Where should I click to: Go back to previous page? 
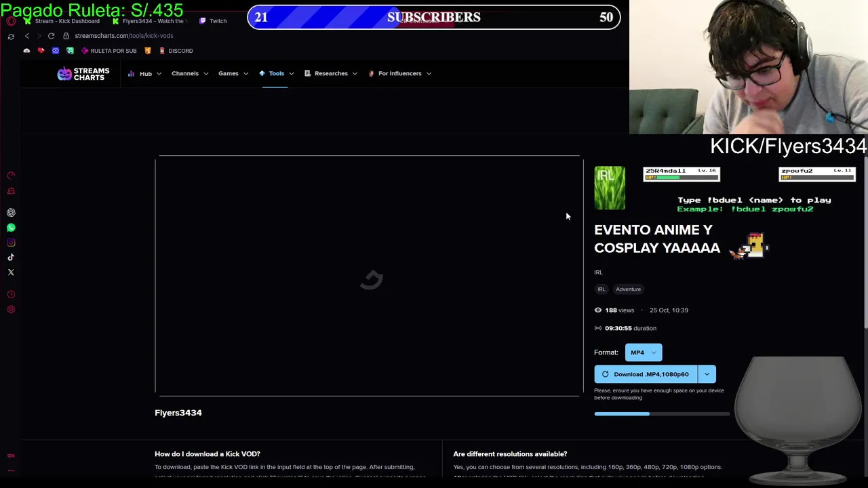pyautogui.click(x=27, y=36)
